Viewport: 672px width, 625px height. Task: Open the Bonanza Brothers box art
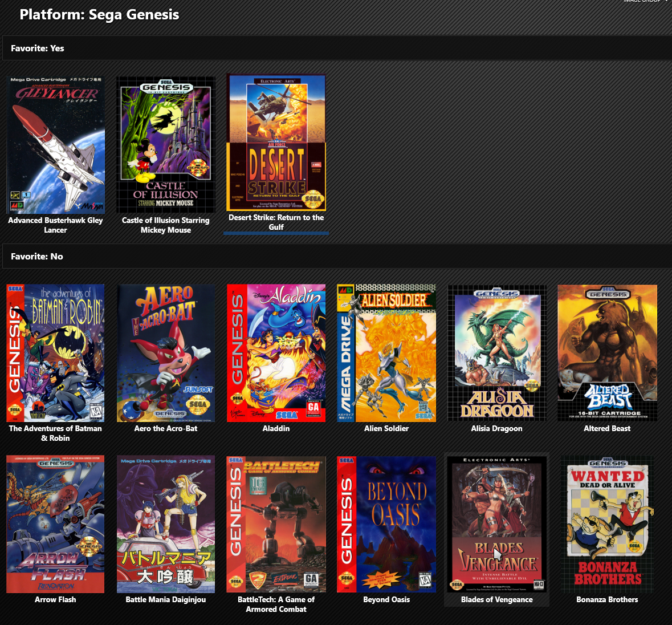(x=607, y=524)
